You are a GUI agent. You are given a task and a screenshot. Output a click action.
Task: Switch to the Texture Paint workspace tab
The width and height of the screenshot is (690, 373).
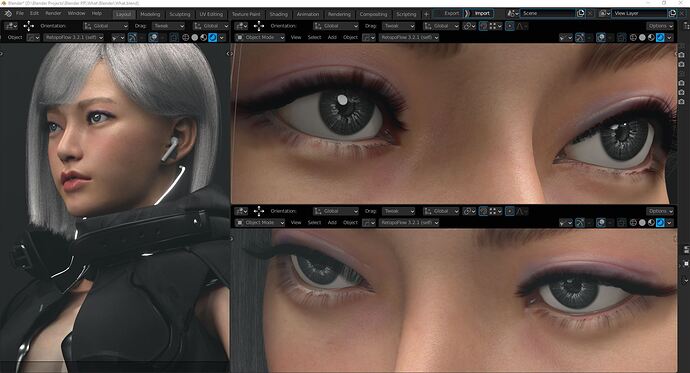pos(246,14)
